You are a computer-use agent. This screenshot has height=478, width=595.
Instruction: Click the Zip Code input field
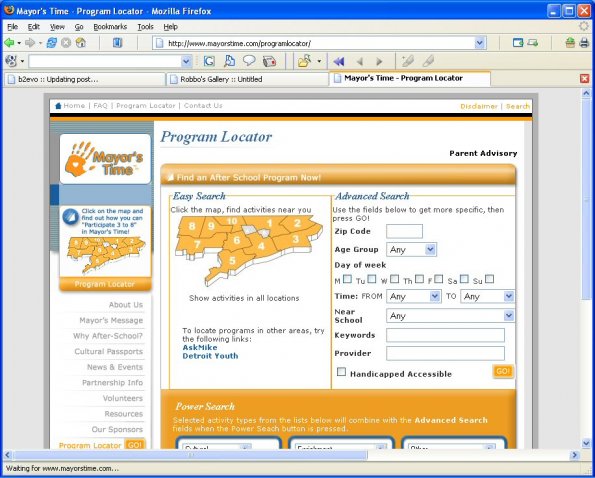(404, 231)
